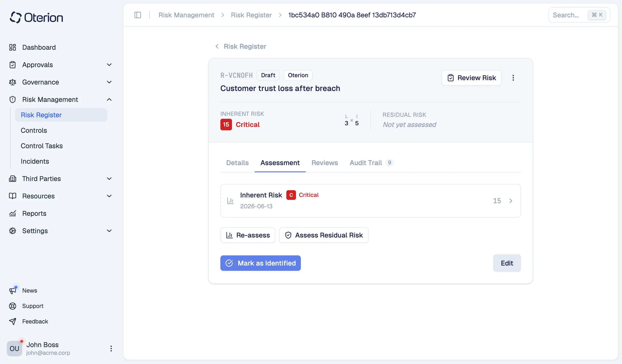
Task: Expand the Third Parties chevron
Action: coord(109,179)
